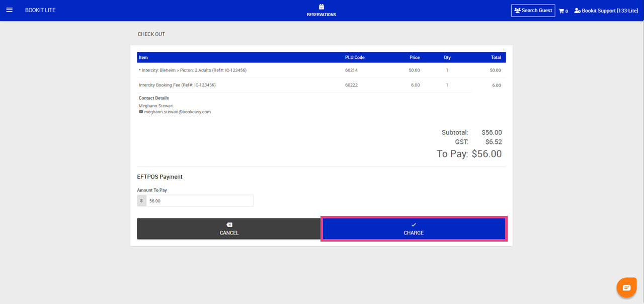Open the shopping cart icon
This screenshot has height=304, width=644.
[x=561, y=11]
